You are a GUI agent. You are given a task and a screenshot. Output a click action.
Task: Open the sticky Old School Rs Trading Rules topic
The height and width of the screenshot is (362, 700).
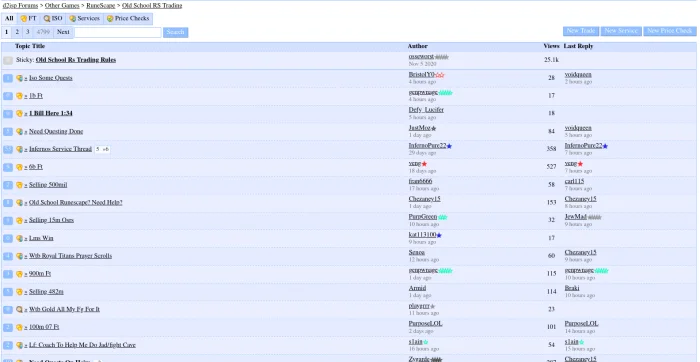coord(76,60)
